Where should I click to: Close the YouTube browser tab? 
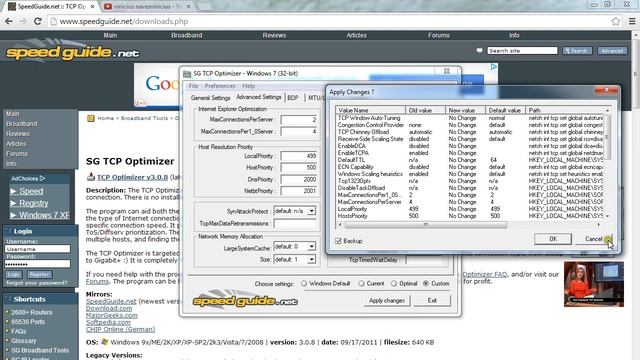click(x=189, y=7)
